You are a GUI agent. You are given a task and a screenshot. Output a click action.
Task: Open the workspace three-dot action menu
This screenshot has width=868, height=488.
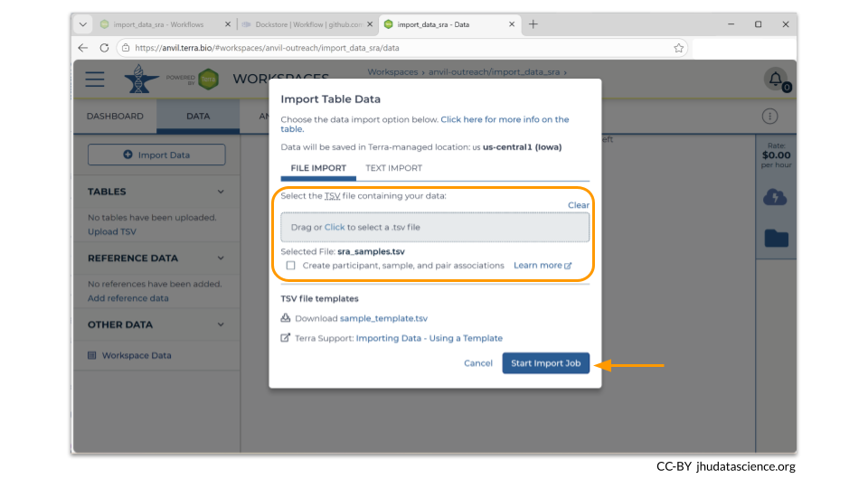(x=769, y=117)
